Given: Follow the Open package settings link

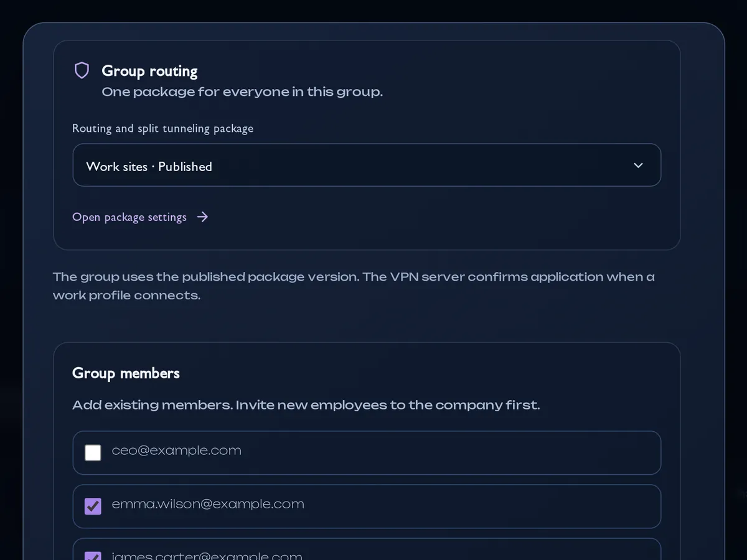Looking at the screenshot, I should pyautogui.click(x=140, y=217).
